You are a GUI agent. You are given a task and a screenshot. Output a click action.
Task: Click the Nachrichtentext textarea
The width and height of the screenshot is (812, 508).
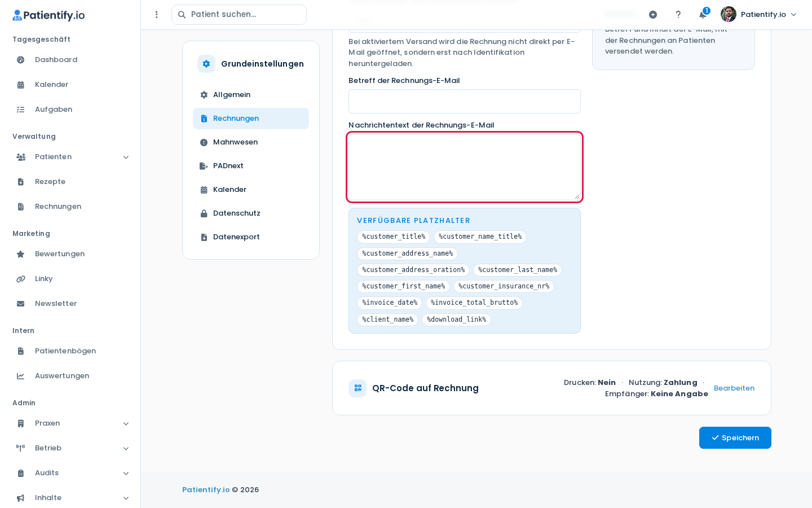(465, 167)
